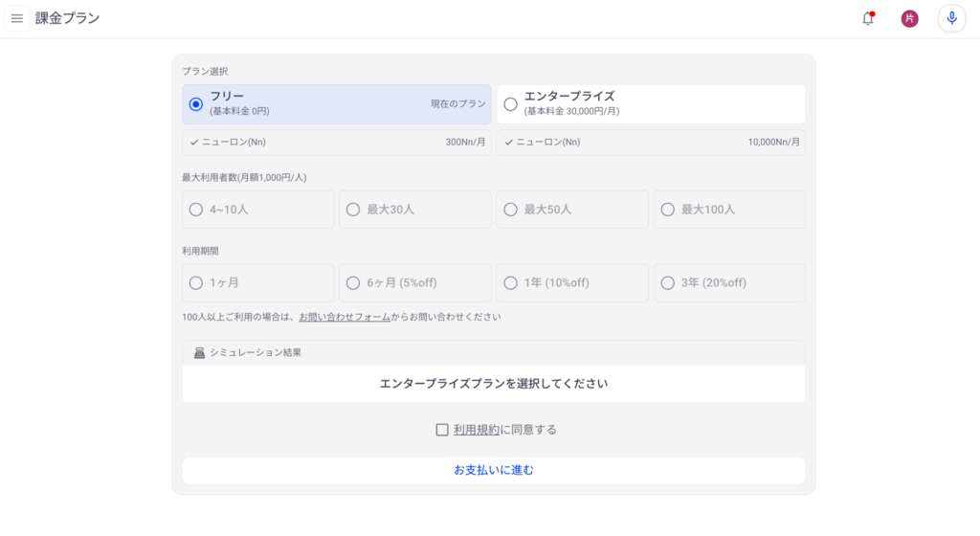Click the フリー plan ニューロン 300Nn row

coord(337,143)
